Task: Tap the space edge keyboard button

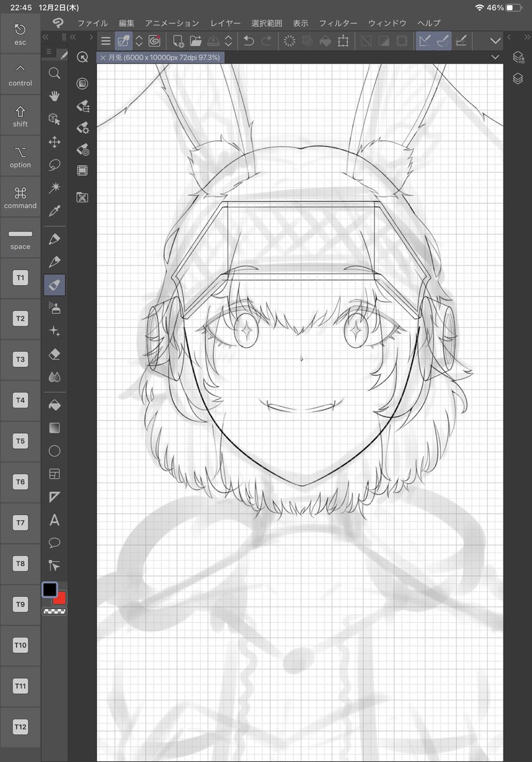Action: coord(20,238)
